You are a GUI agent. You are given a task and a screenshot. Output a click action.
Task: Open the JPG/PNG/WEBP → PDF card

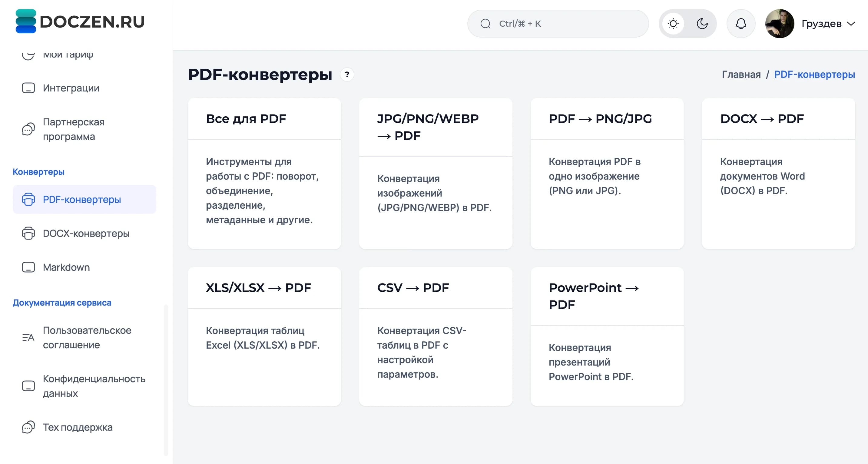pos(436,174)
